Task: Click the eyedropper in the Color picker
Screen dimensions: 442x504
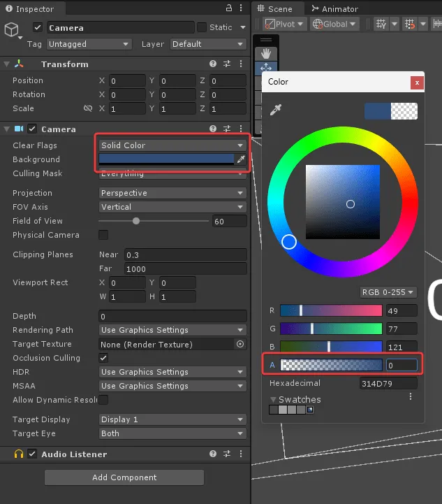Action: pos(275,111)
